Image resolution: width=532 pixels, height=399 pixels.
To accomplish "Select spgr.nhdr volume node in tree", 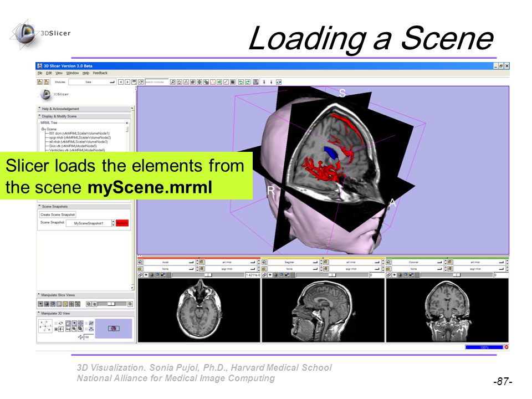I will pos(80,138).
